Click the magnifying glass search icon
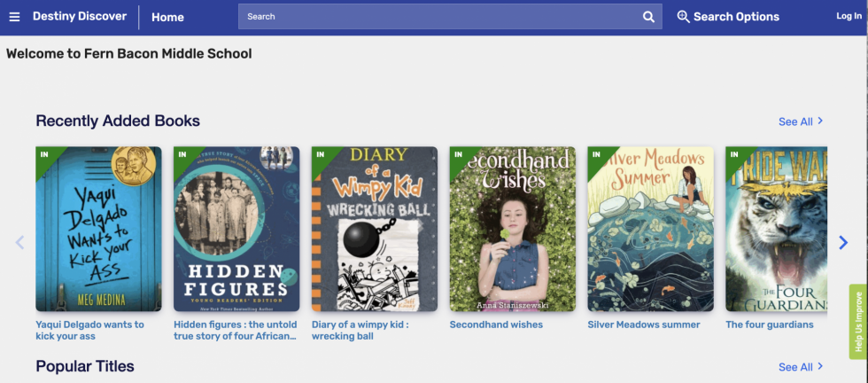The image size is (868, 383). tap(648, 17)
